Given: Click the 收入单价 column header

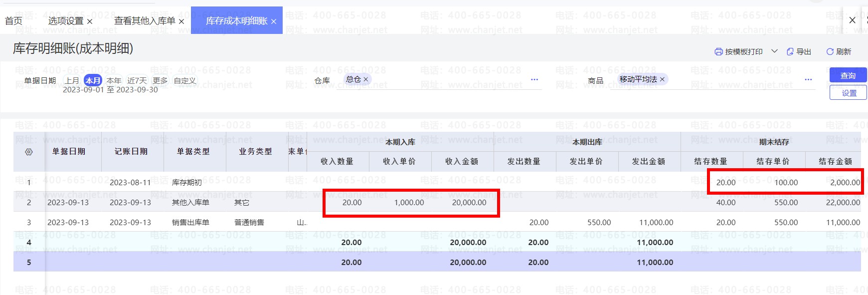Looking at the screenshot, I should (x=399, y=161).
